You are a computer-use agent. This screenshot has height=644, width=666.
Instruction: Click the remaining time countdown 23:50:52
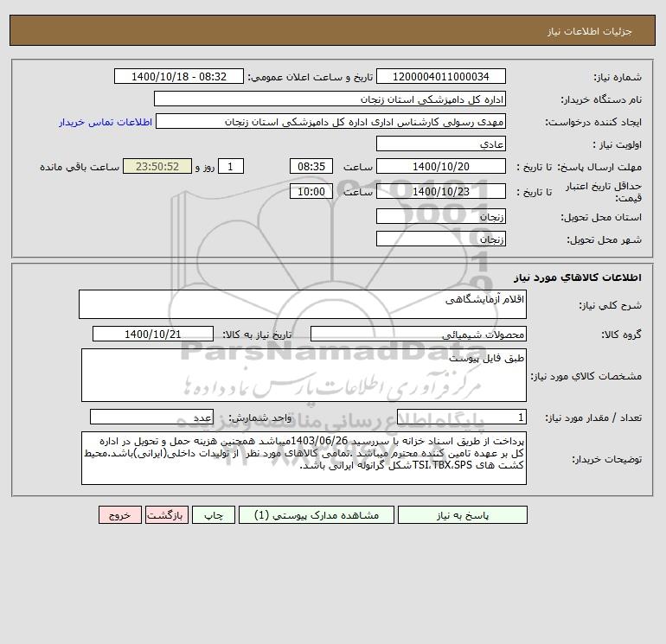click(x=157, y=167)
